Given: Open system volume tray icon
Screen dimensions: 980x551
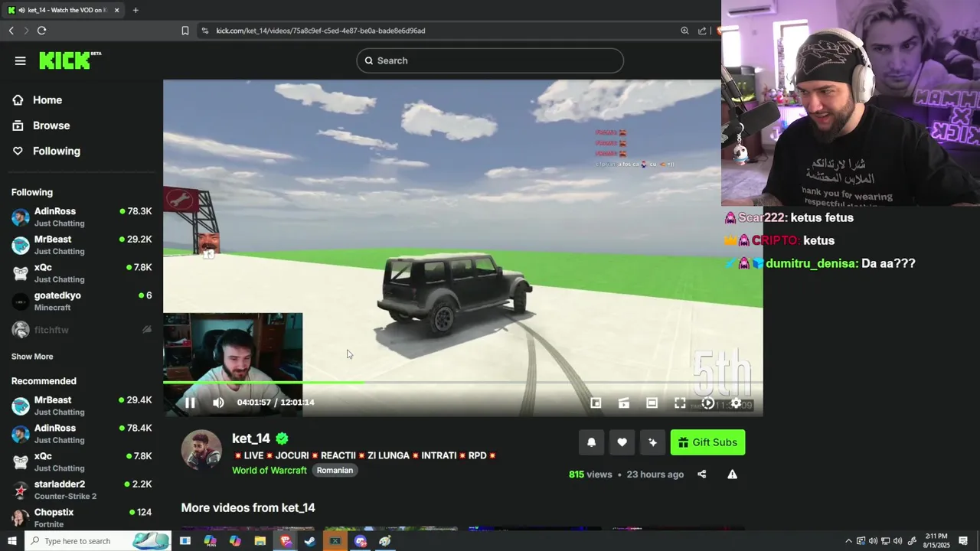Looking at the screenshot, I should point(897,541).
